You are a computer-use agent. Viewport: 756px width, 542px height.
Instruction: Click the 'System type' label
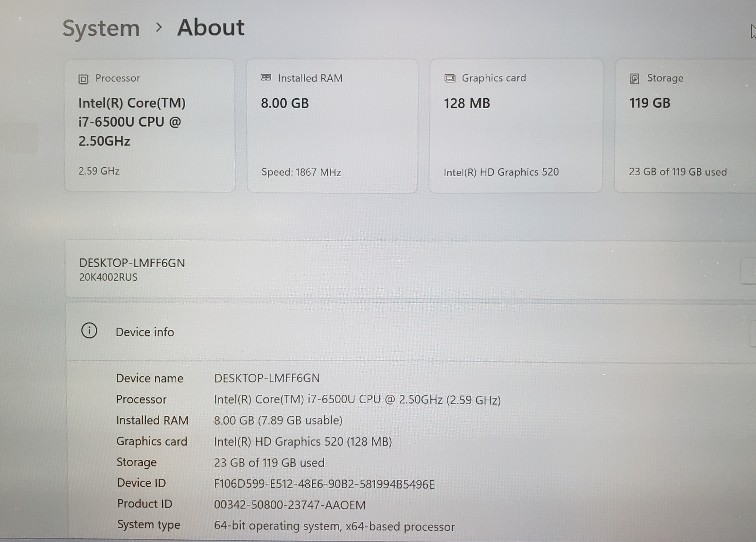click(148, 525)
